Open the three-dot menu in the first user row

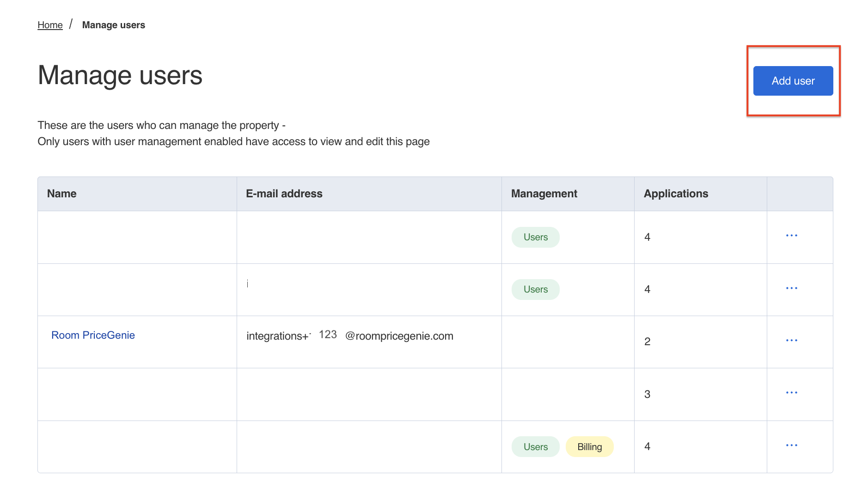[791, 236]
